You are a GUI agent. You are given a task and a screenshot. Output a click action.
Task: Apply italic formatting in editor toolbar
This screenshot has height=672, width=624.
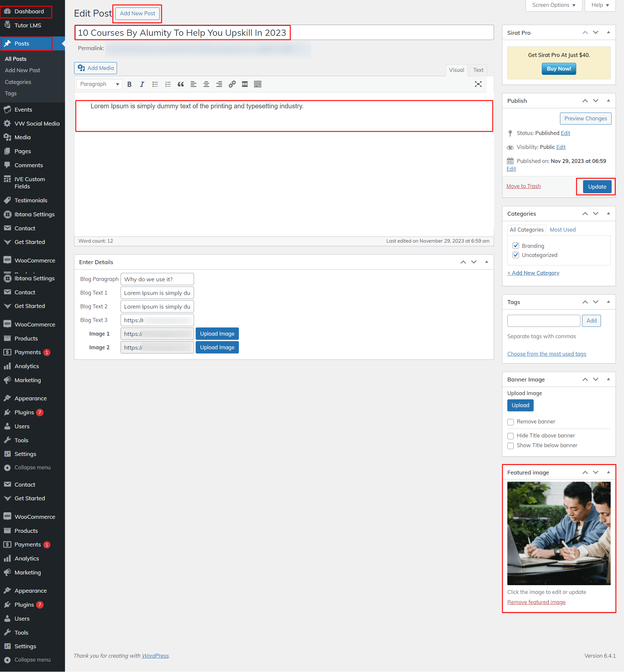point(142,85)
